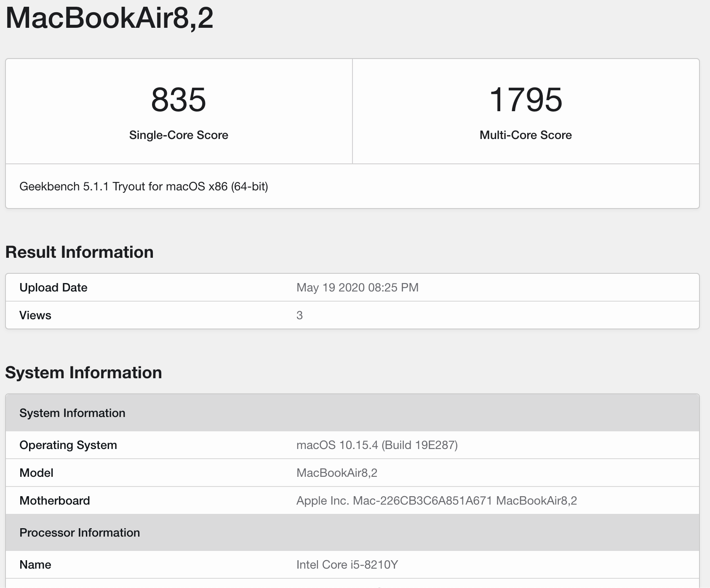The image size is (710, 588).
Task: Click the processor Name row label
Action: click(35, 564)
